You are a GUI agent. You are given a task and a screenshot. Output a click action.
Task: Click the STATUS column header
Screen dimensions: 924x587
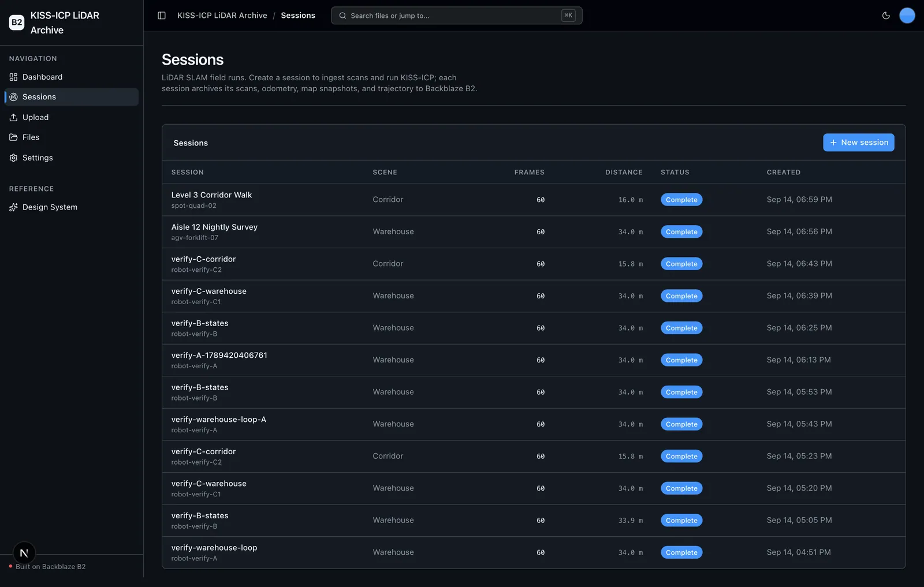point(675,173)
